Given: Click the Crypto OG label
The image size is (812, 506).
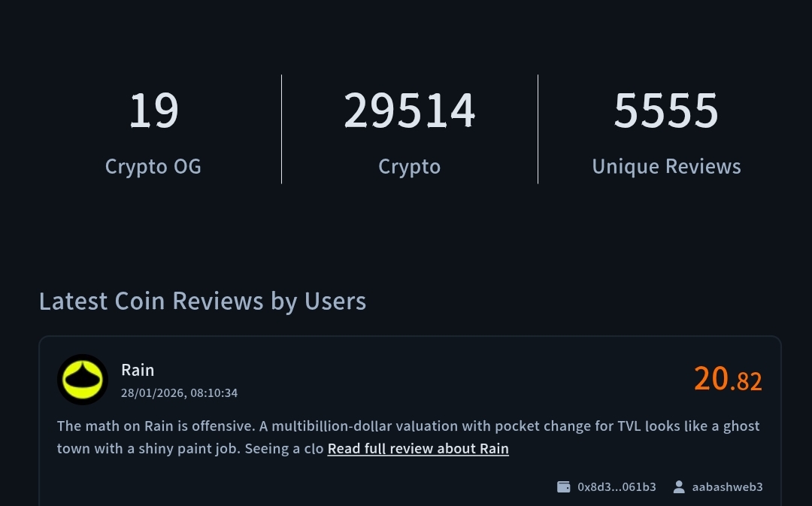Looking at the screenshot, I should 153,166.
